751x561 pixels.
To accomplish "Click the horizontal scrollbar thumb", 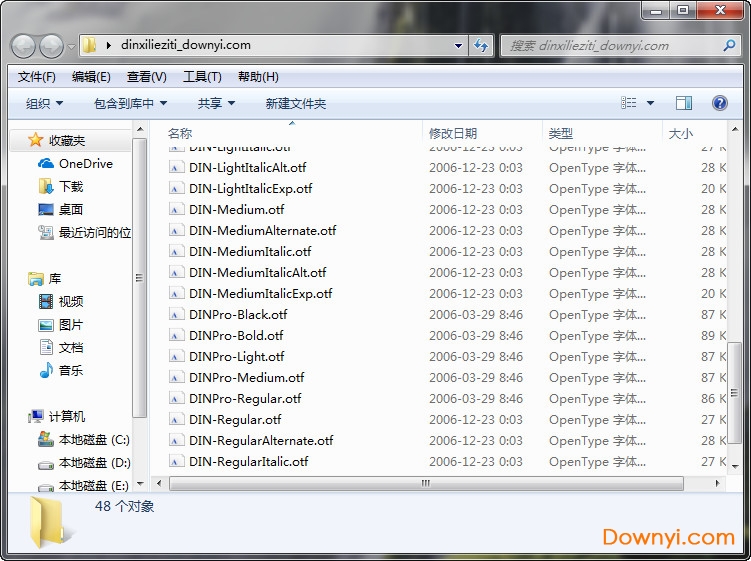I will point(426,483).
